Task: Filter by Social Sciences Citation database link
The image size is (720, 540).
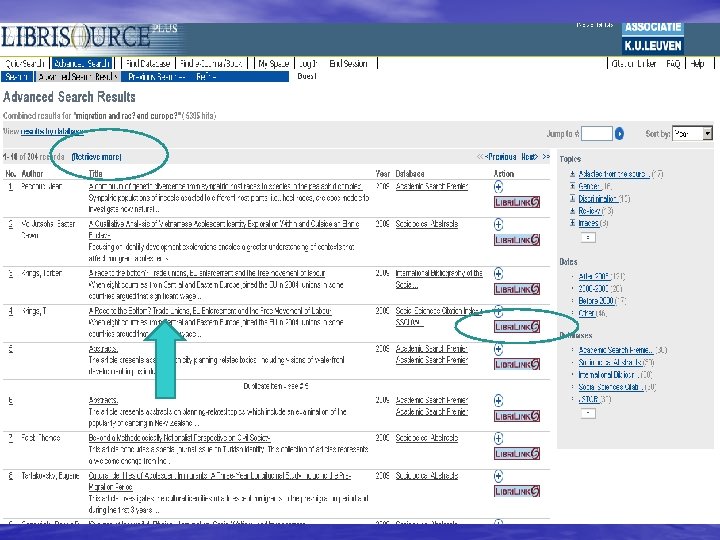Action: [610, 387]
